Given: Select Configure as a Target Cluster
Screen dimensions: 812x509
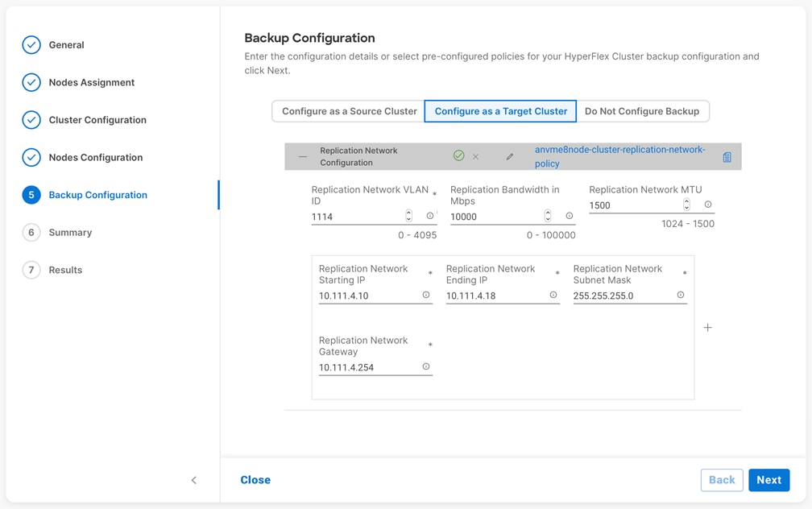Looking at the screenshot, I should (x=500, y=111).
